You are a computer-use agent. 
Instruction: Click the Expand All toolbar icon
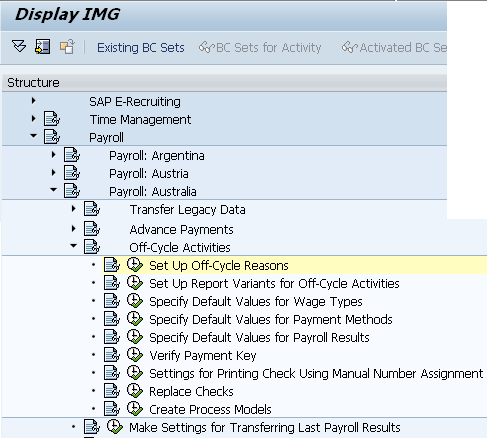[19, 46]
